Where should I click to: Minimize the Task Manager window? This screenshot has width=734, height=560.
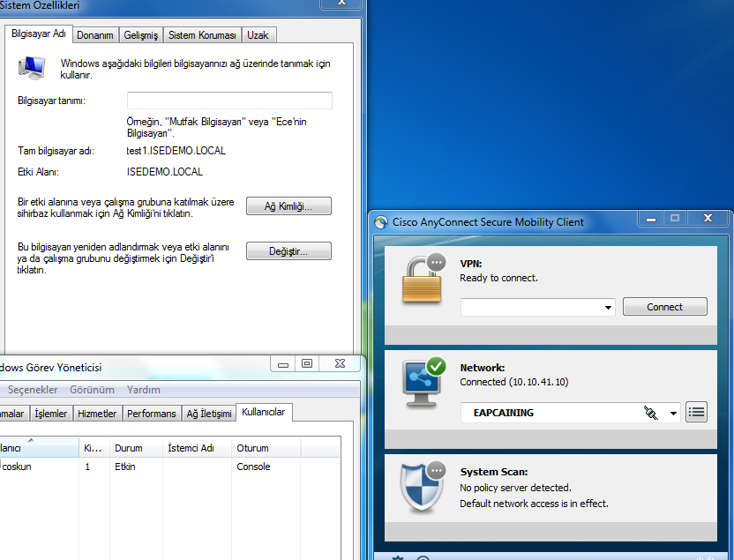(282, 363)
